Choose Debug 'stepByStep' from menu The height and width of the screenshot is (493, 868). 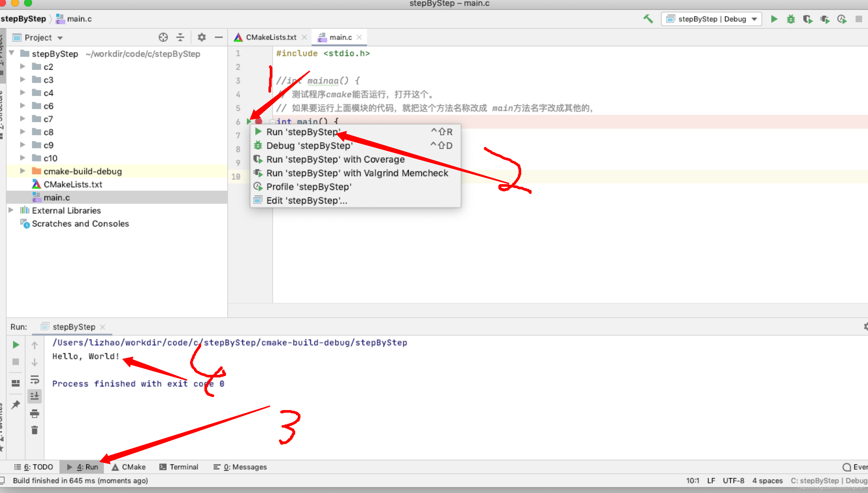(x=356, y=146)
